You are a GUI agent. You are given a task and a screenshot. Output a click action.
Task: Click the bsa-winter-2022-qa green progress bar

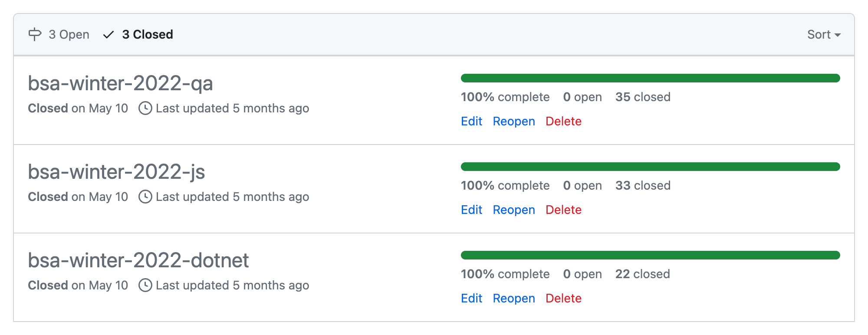(650, 78)
